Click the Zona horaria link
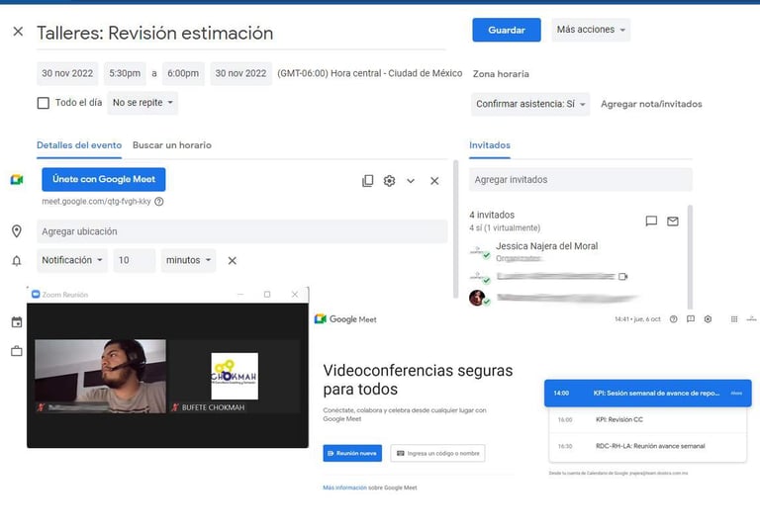The image size is (760, 532). click(501, 74)
